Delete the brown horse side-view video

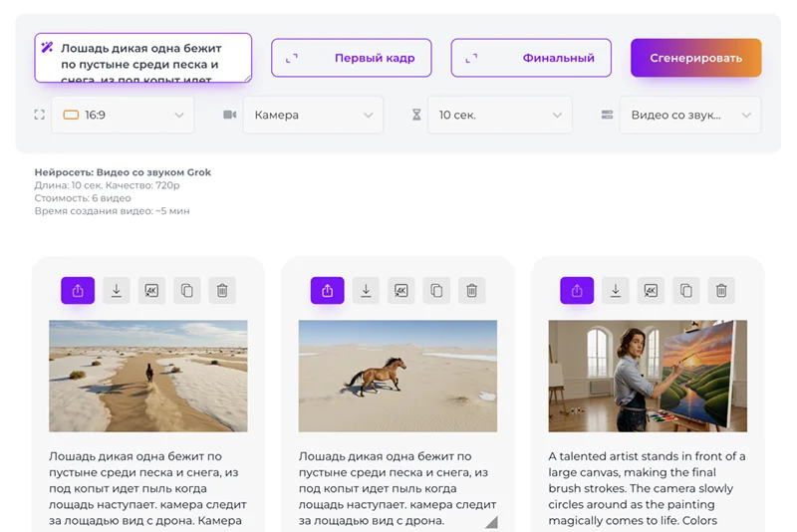pos(471,291)
